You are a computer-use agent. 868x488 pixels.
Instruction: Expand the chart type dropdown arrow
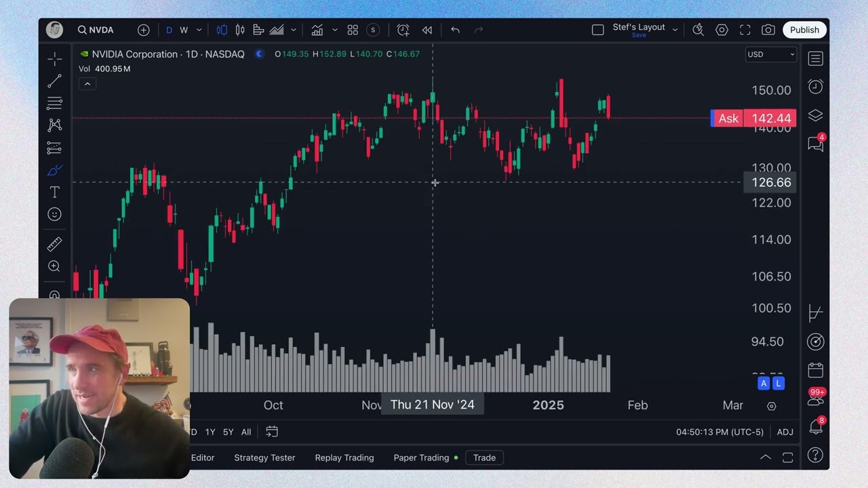click(x=293, y=30)
